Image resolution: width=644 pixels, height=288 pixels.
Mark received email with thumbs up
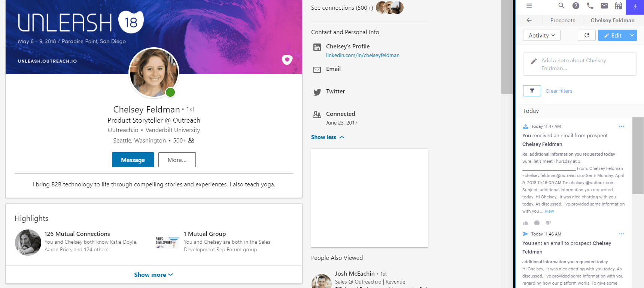(526, 223)
